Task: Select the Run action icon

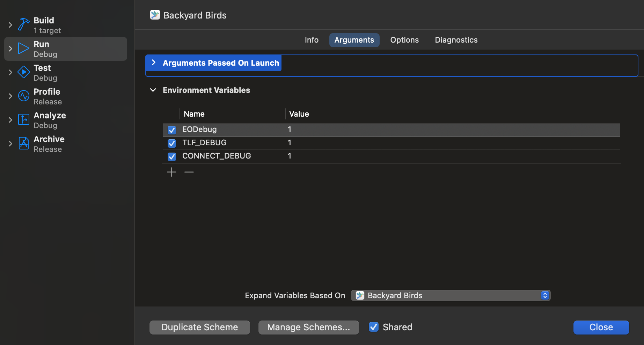Action: pyautogui.click(x=23, y=48)
